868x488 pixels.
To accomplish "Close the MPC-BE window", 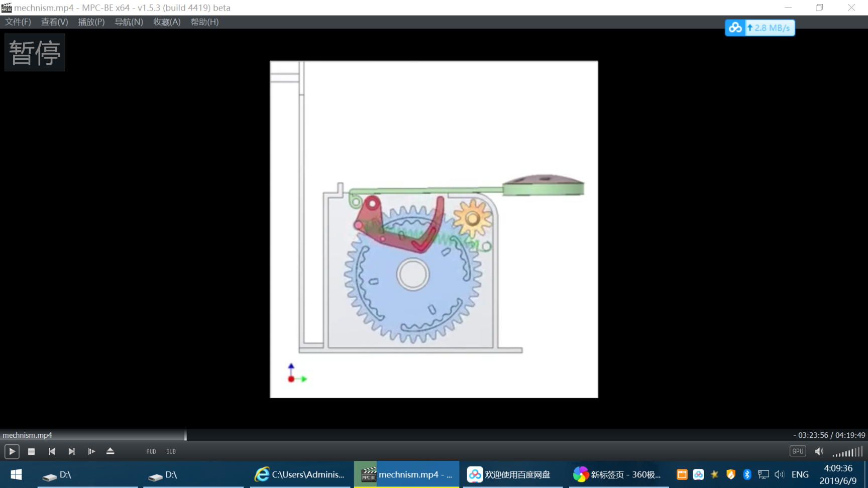I will [851, 8].
